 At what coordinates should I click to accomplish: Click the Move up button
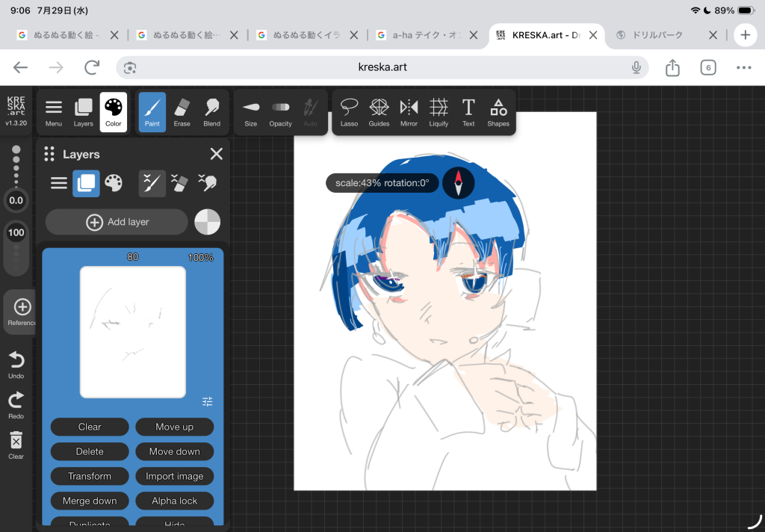click(175, 427)
